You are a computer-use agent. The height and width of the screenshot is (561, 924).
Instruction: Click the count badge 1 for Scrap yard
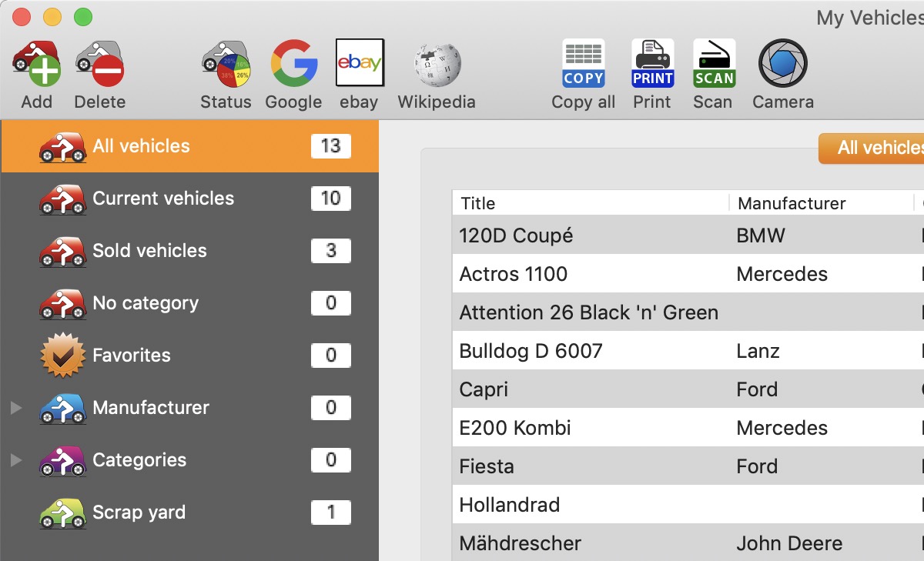click(331, 513)
